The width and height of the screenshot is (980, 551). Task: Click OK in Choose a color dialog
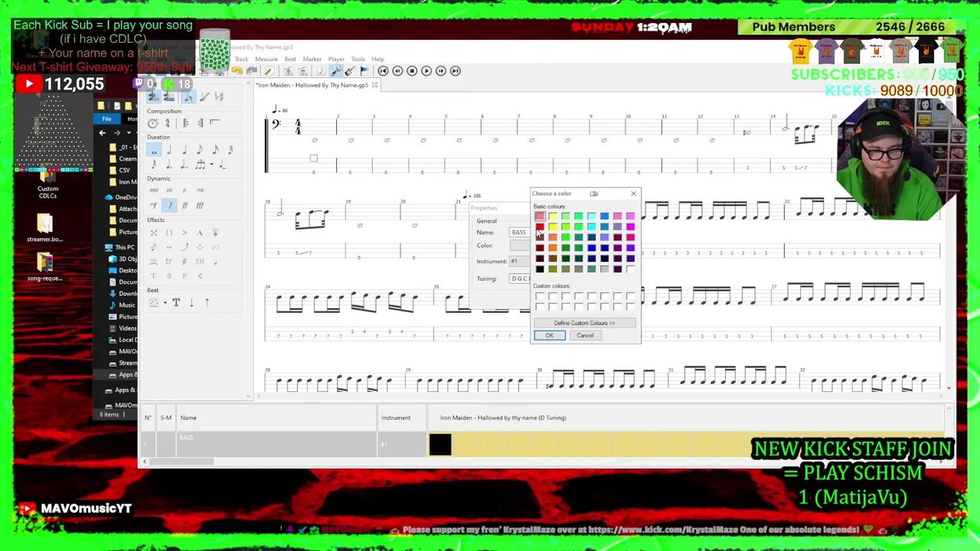(549, 335)
